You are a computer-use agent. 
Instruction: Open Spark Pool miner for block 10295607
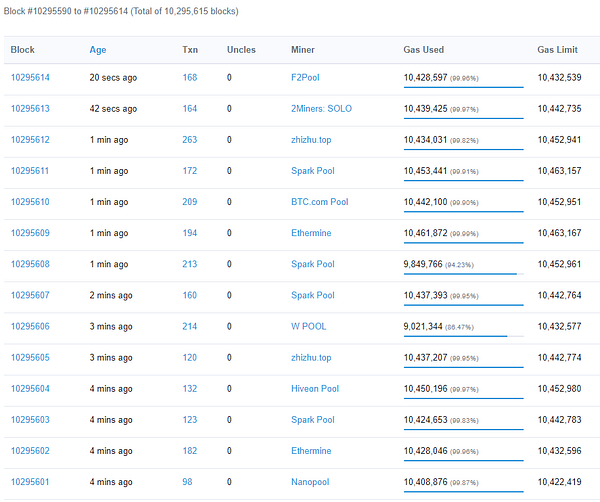point(313,295)
